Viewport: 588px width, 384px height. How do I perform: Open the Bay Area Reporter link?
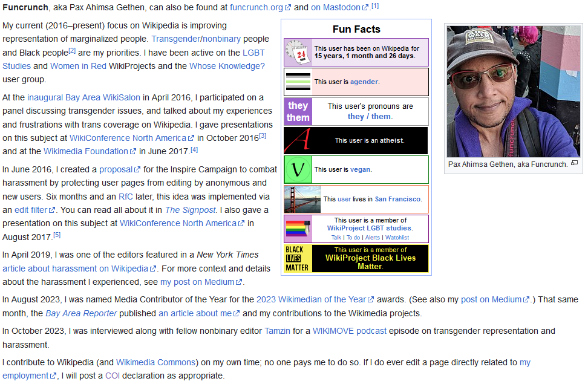tap(81, 313)
